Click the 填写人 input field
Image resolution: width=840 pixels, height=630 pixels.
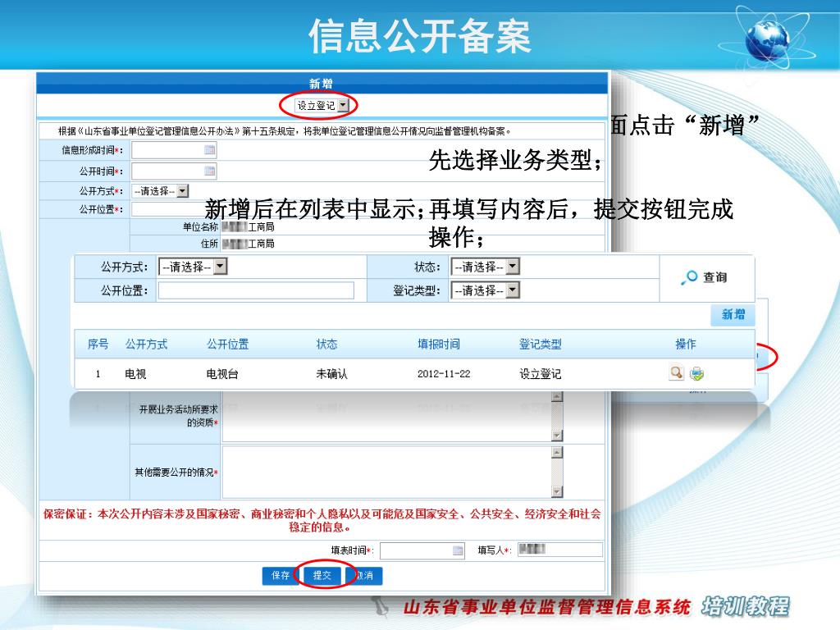point(559,549)
